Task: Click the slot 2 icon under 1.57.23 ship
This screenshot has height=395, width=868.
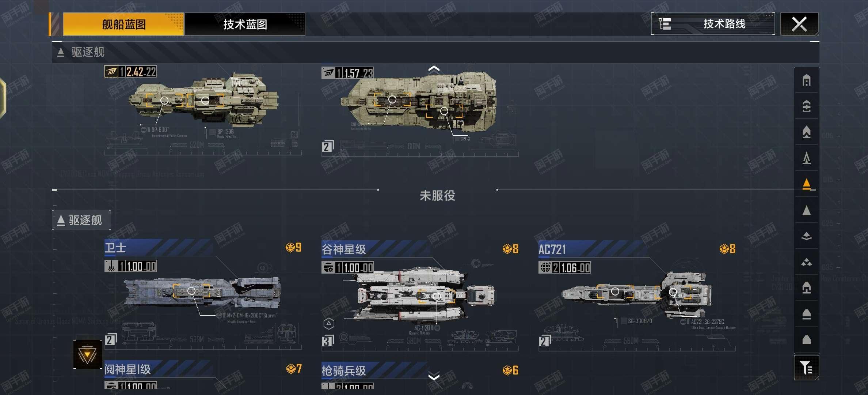Action: pyautogui.click(x=328, y=147)
